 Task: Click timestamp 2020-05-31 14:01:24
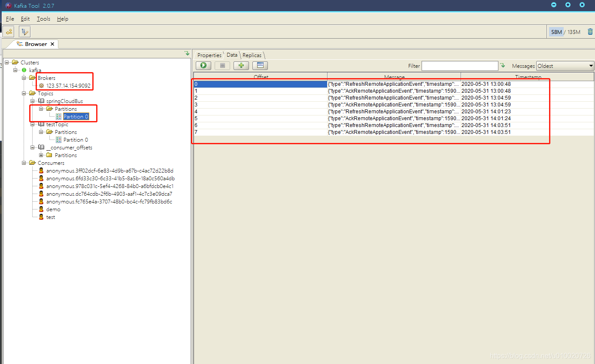click(486, 118)
